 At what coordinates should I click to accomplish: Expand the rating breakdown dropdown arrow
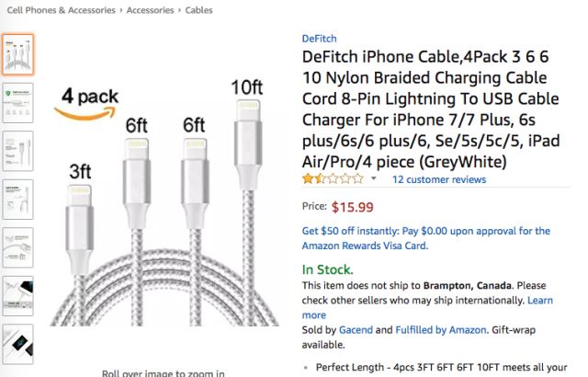coord(374,178)
